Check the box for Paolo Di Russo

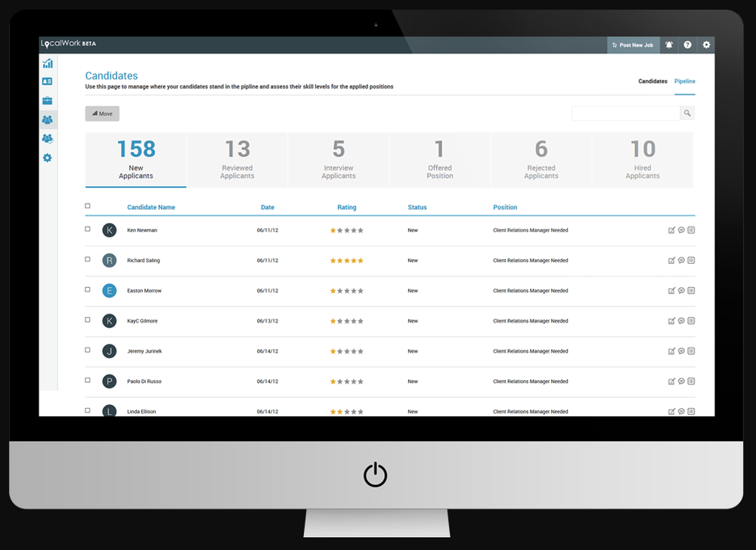pos(88,381)
